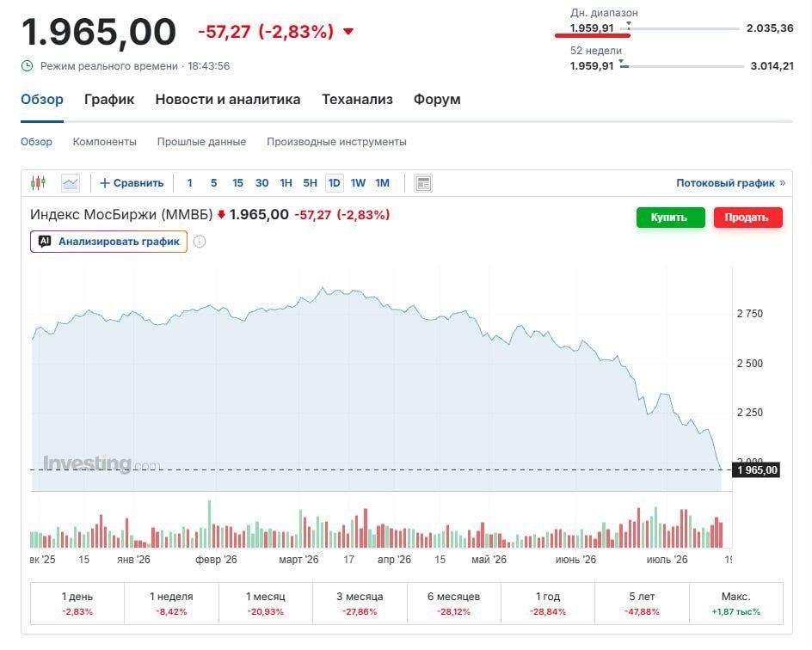Screen dimensions: 812x650
Task: Choose the 1 месяц period
Action: [x=266, y=604]
